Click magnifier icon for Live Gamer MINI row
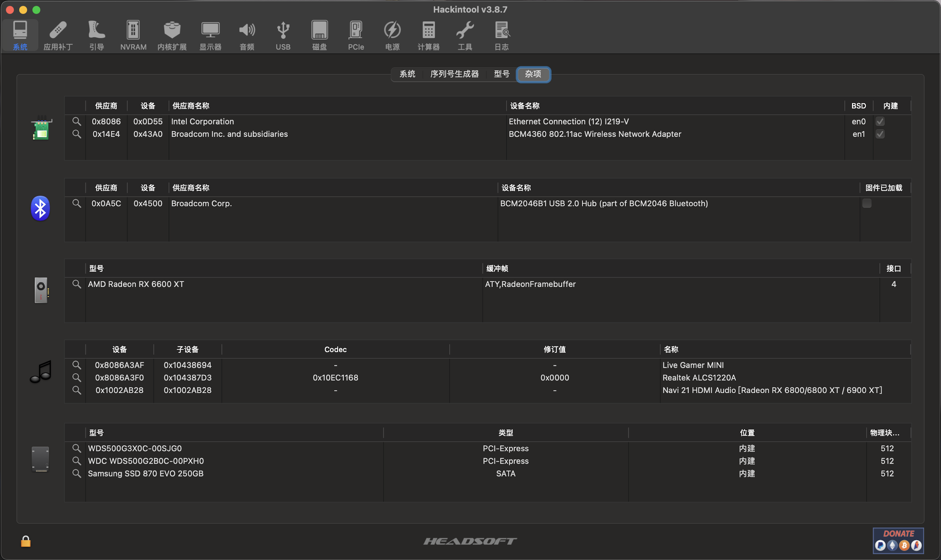 point(77,365)
